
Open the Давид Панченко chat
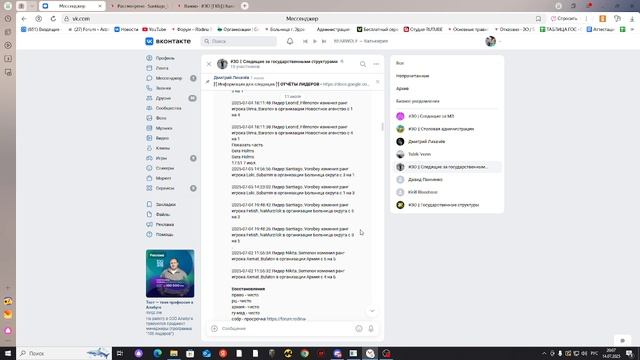447,180
